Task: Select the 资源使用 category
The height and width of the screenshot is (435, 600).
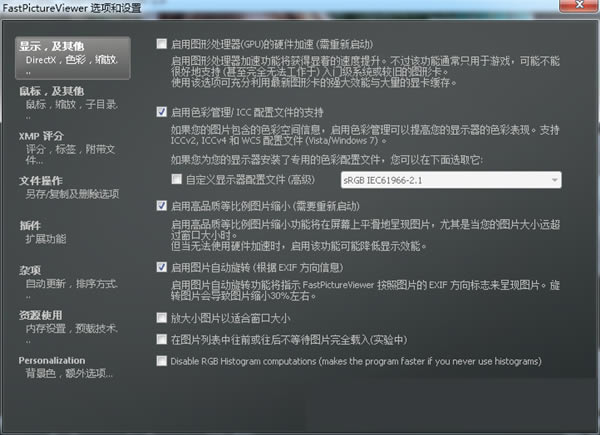Action: point(73,327)
